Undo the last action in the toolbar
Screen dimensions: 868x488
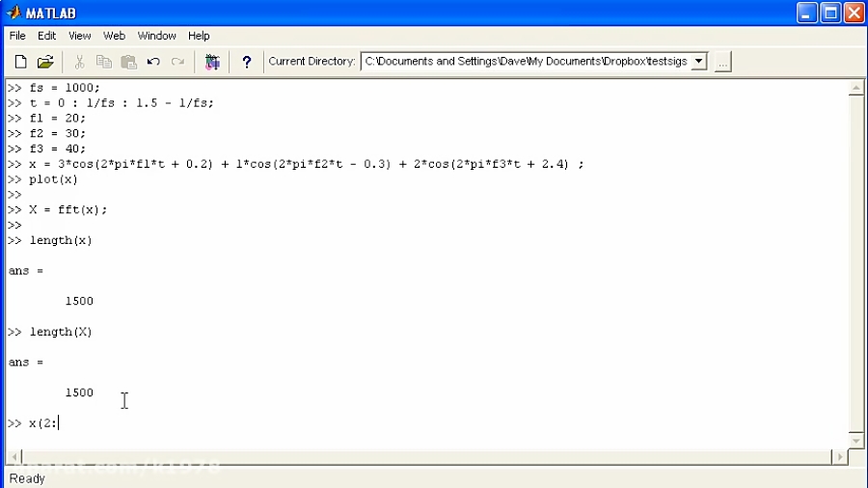(153, 62)
